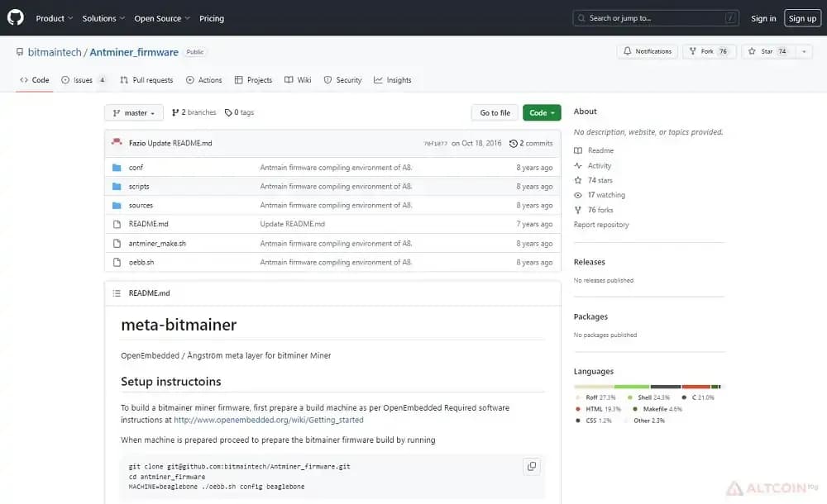The image size is (827, 504).
Task: Switch to the Actions tab
Action: (x=204, y=80)
